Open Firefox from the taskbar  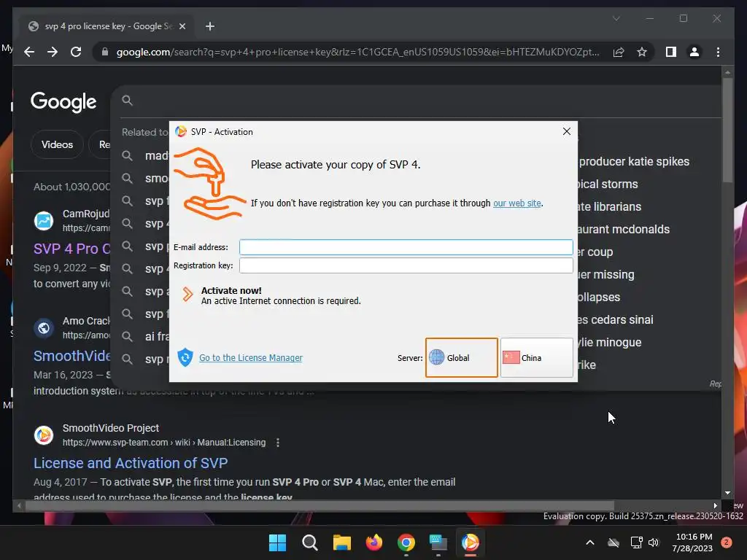click(x=374, y=542)
